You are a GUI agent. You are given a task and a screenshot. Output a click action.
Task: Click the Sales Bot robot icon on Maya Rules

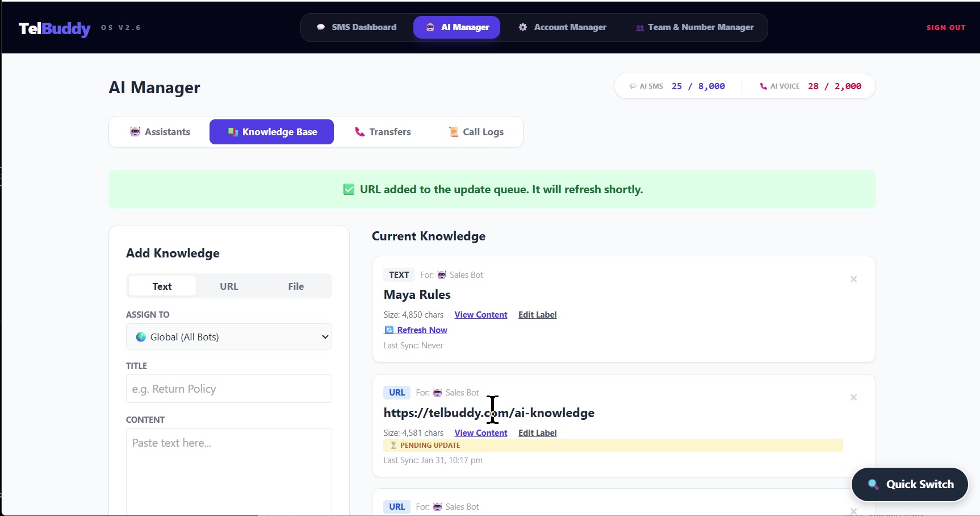point(442,275)
